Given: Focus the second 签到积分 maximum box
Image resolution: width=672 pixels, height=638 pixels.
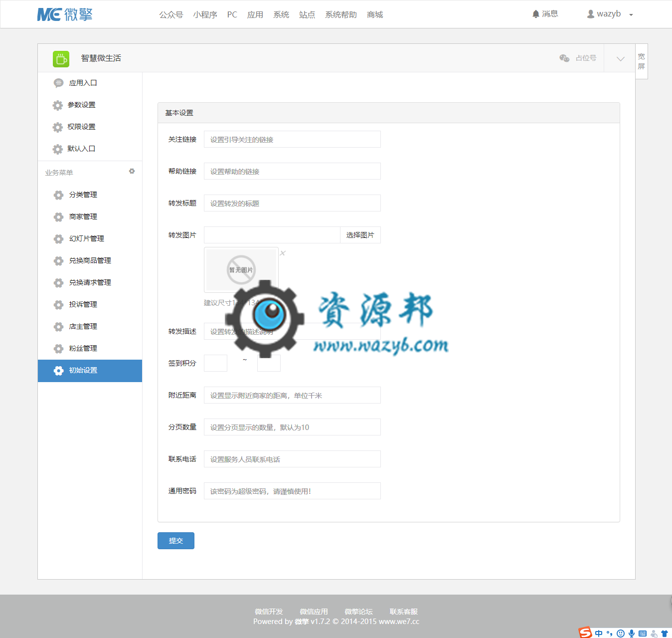Looking at the screenshot, I should pyautogui.click(x=269, y=363).
